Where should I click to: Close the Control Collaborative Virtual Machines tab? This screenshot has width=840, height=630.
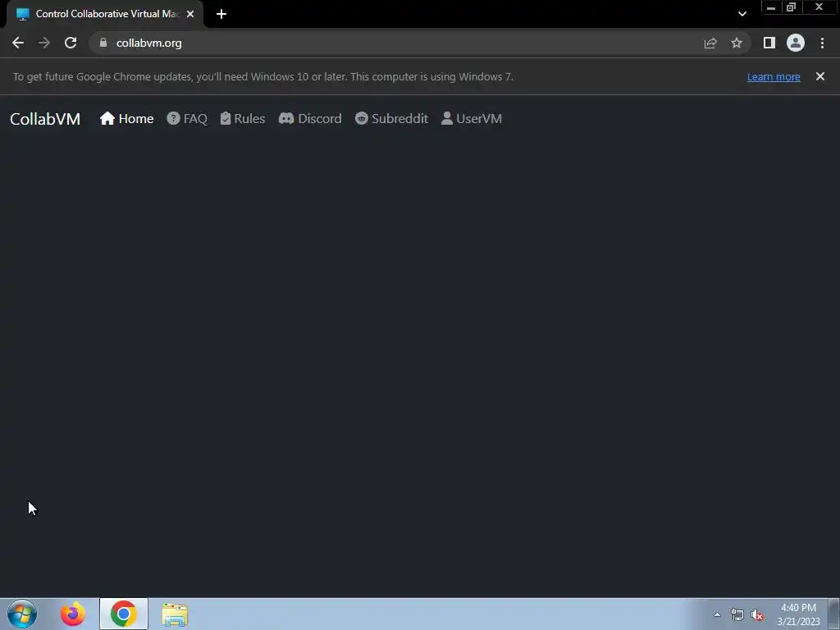coord(190,14)
